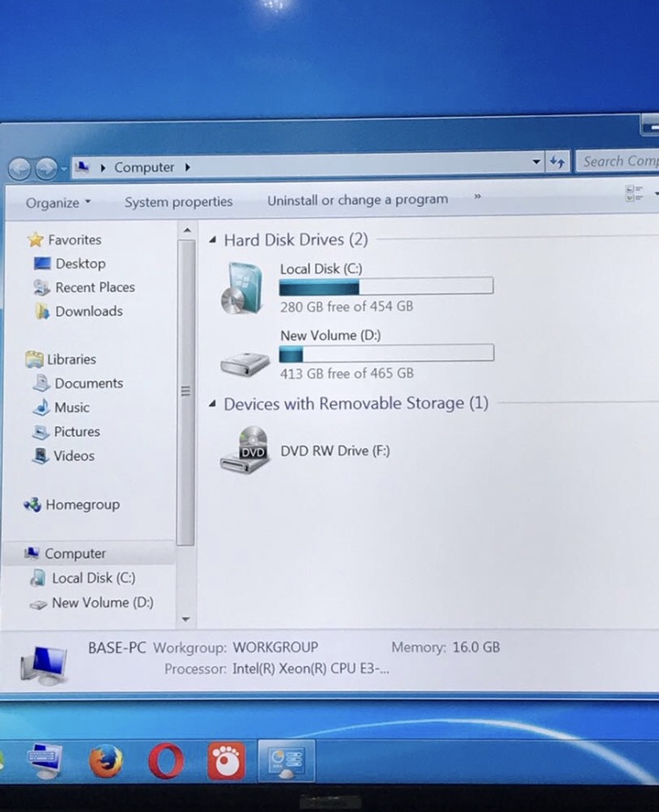Open Homegroup in the navigation pane

(x=82, y=505)
